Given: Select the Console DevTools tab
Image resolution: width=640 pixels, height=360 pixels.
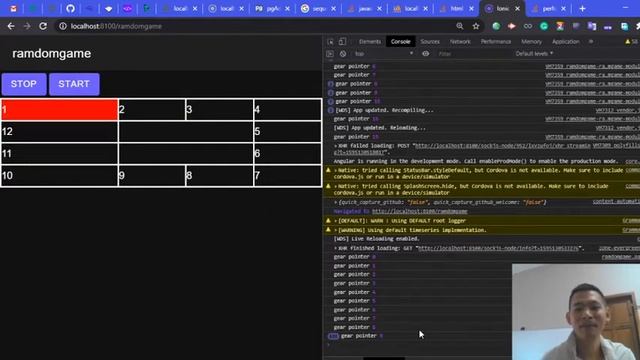Looking at the screenshot, I should pos(400,42).
